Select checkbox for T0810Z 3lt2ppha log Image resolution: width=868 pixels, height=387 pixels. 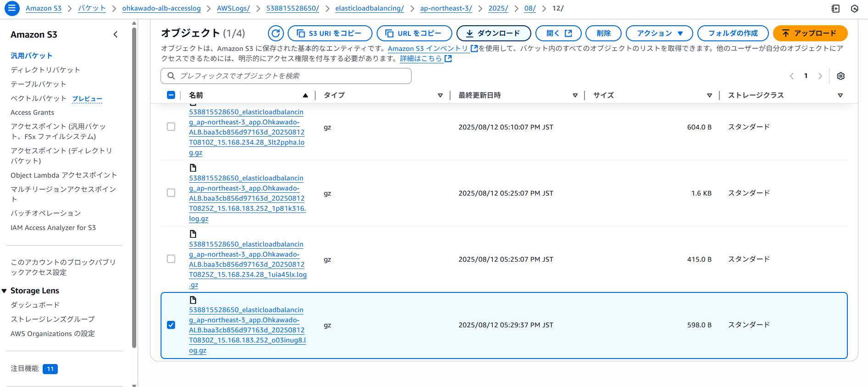click(x=171, y=127)
